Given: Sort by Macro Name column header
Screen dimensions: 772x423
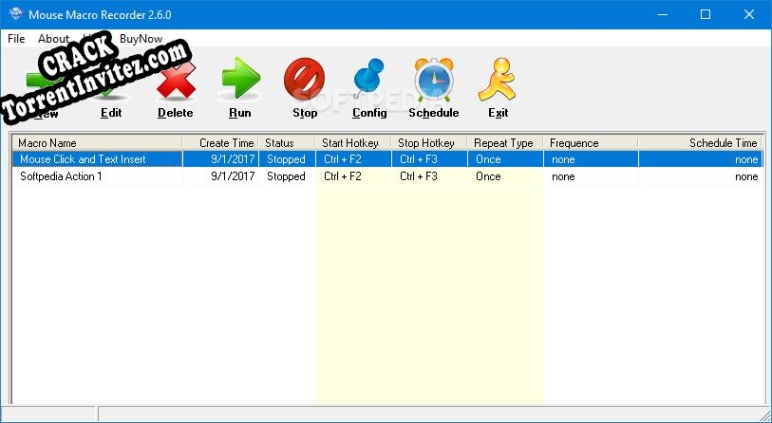Looking at the screenshot, I should pyautogui.click(x=97, y=143).
